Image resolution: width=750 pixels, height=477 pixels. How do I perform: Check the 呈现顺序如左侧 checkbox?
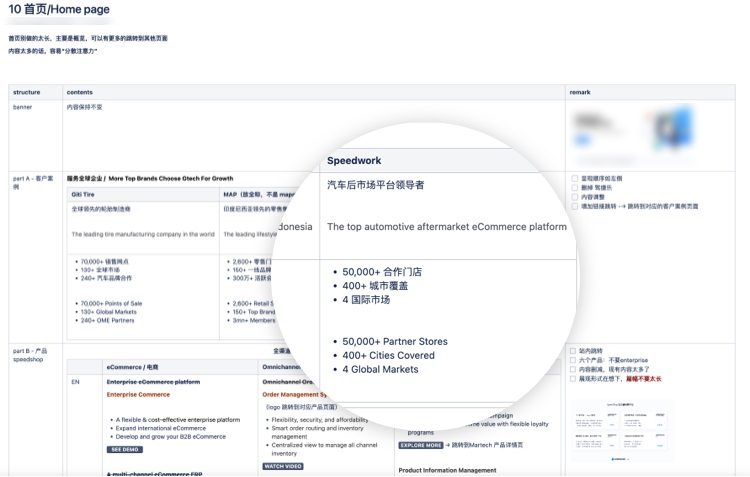click(x=572, y=178)
